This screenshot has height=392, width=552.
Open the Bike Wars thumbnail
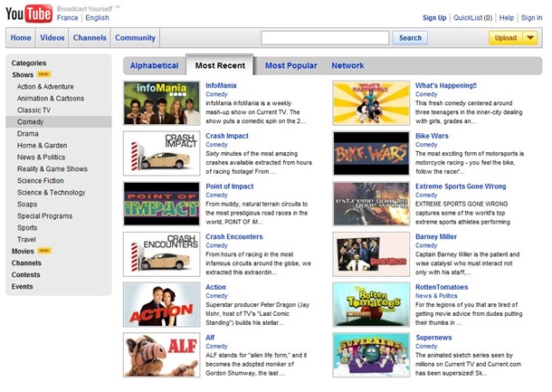coord(371,154)
